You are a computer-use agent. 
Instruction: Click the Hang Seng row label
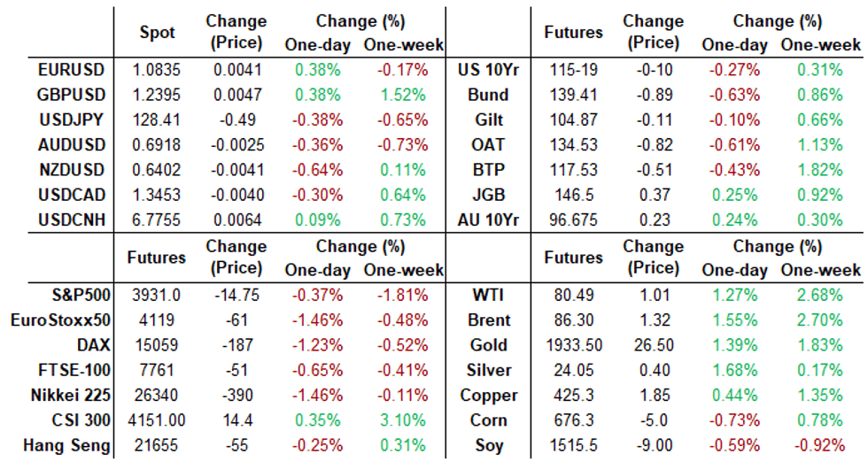tap(64, 447)
